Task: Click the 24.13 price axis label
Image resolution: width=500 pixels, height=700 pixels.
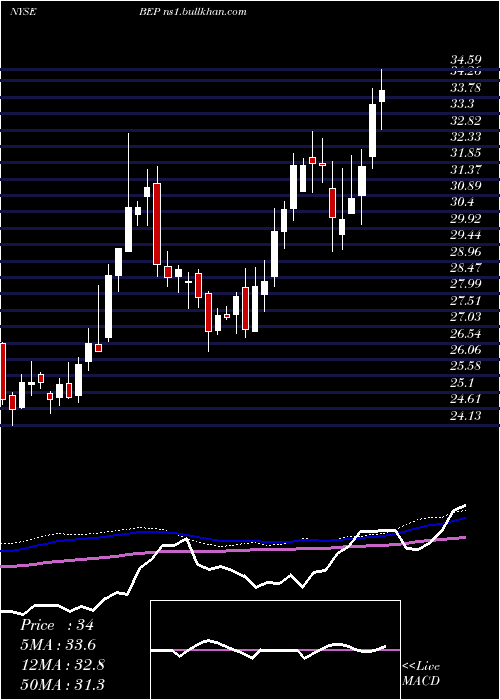Action: click(x=466, y=416)
